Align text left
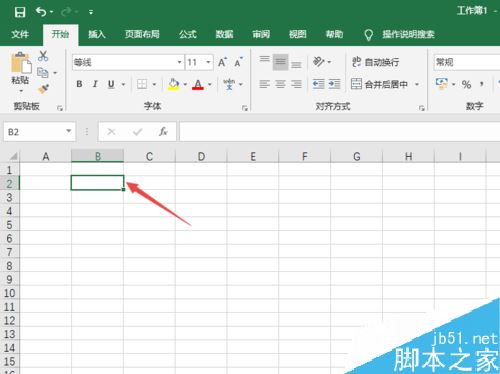This screenshot has height=374, width=500. (x=265, y=84)
